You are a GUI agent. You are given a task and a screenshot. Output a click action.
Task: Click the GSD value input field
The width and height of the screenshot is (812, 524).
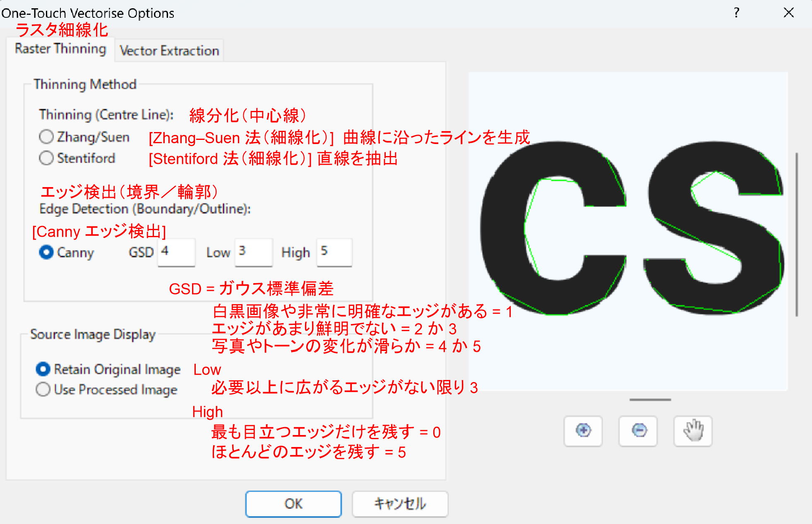pos(177,252)
